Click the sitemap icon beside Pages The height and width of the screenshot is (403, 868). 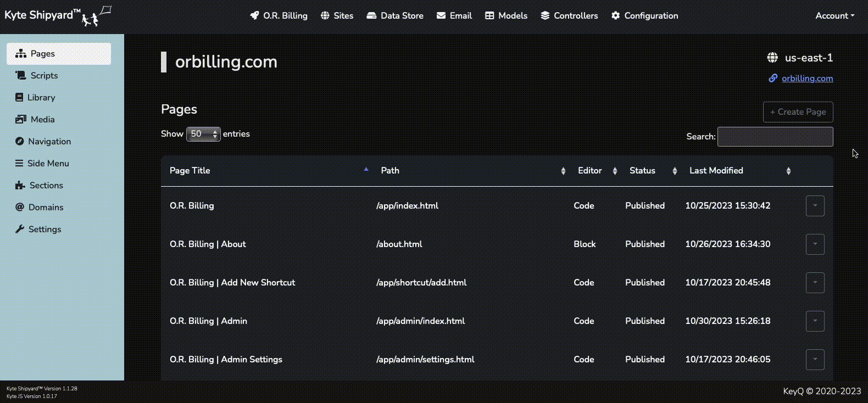[x=21, y=54]
